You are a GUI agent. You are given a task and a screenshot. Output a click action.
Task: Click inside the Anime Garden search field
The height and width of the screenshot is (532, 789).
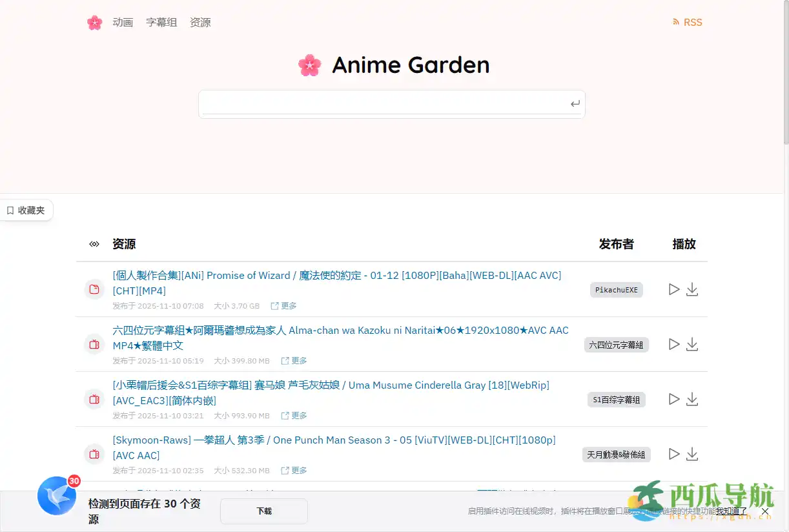[x=387, y=103]
